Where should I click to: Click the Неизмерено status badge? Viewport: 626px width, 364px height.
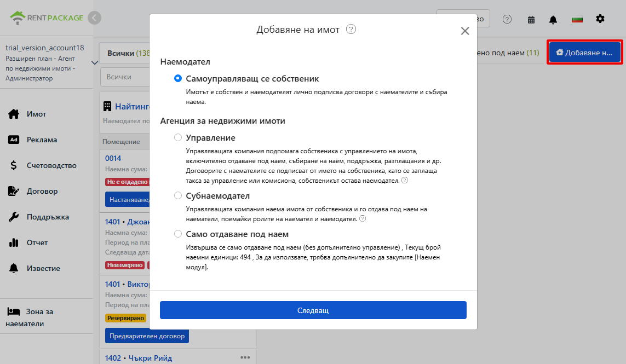tap(125, 265)
